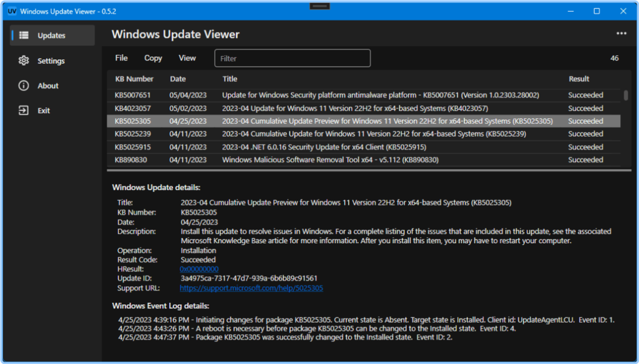Click Succeeded result in KB890830 row
The image size is (639, 364).
[x=585, y=160]
